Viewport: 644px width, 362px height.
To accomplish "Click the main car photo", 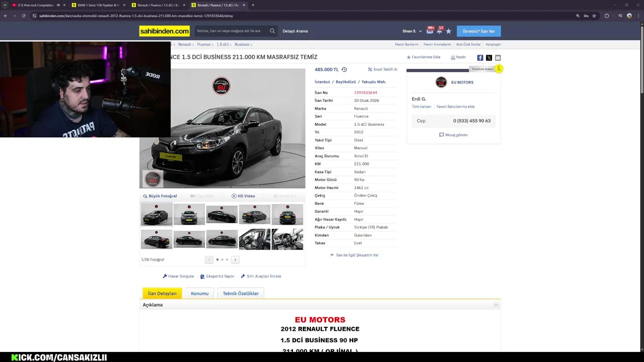I will tap(222, 128).
